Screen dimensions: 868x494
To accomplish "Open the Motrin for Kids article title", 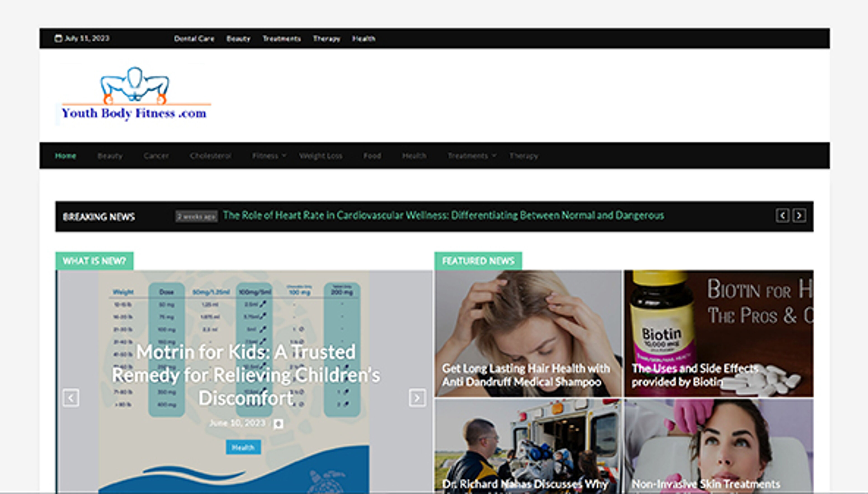I will coord(246,375).
